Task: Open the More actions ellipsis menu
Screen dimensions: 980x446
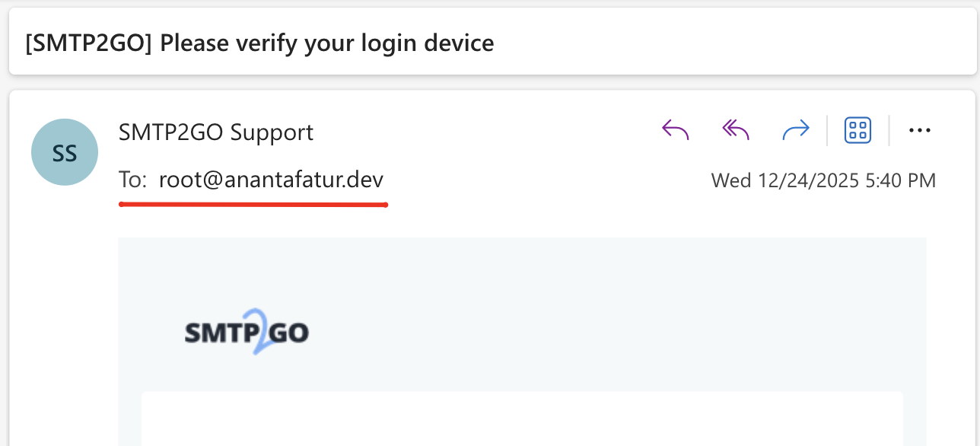Action: click(920, 131)
